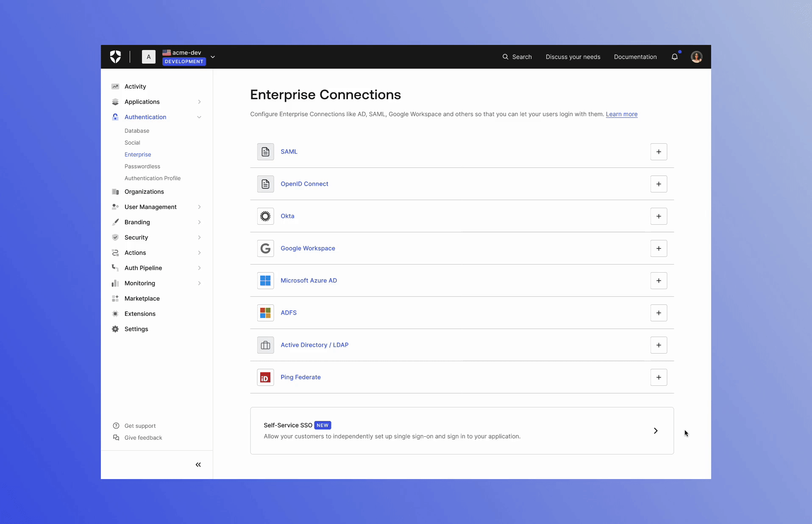Open the Documentation link
812x524 pixels.
click(635, 57)
